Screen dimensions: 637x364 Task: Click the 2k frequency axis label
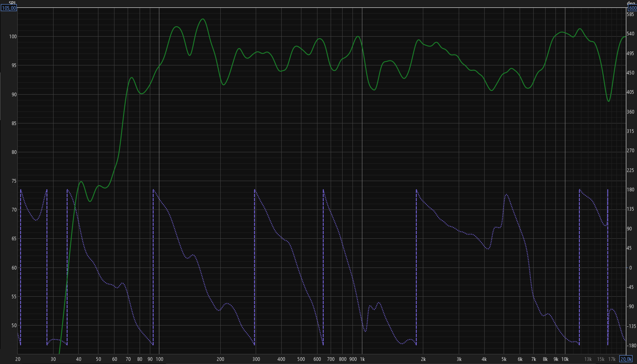(x=423, y=359)
